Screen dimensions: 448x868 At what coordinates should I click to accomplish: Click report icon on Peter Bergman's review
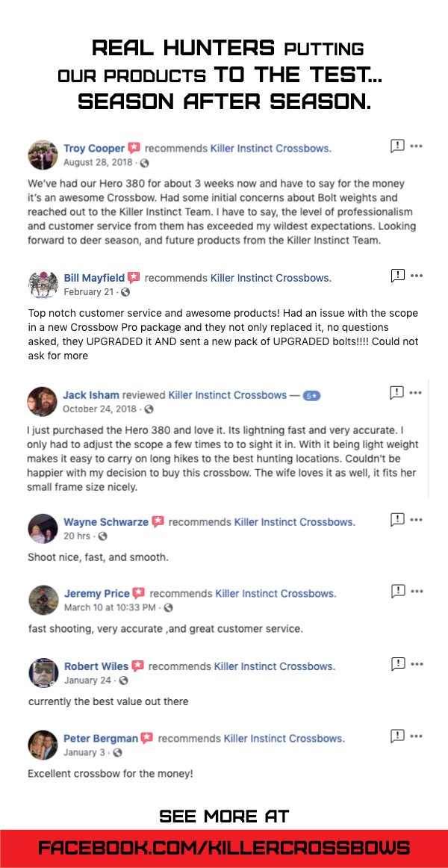(397, 737)
